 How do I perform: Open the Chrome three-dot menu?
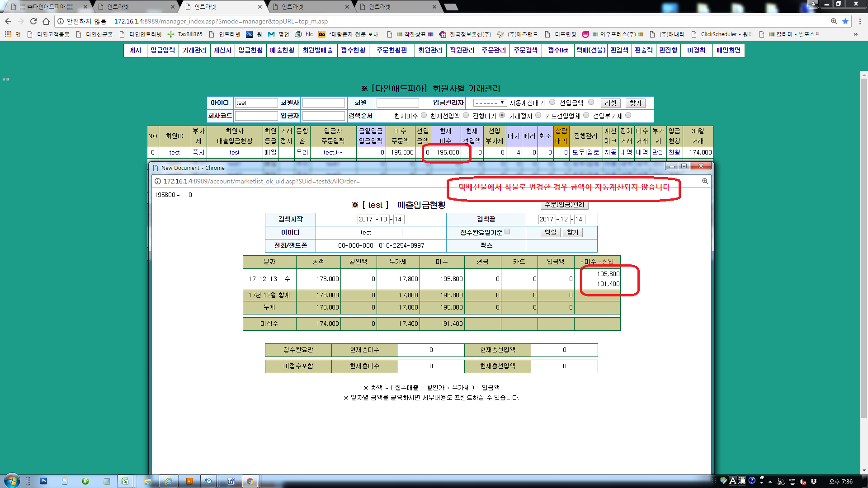[860, 21]
